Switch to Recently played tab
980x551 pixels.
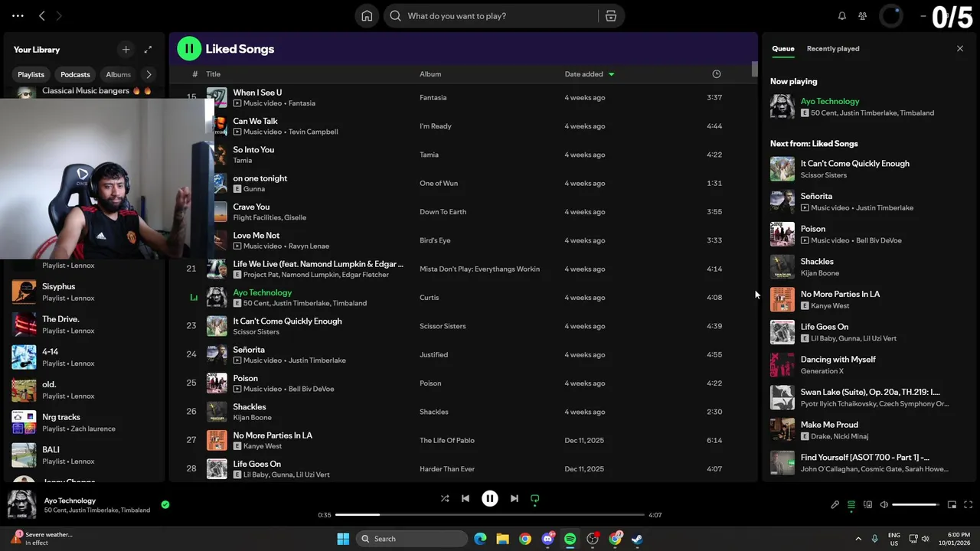pos(833,48)
